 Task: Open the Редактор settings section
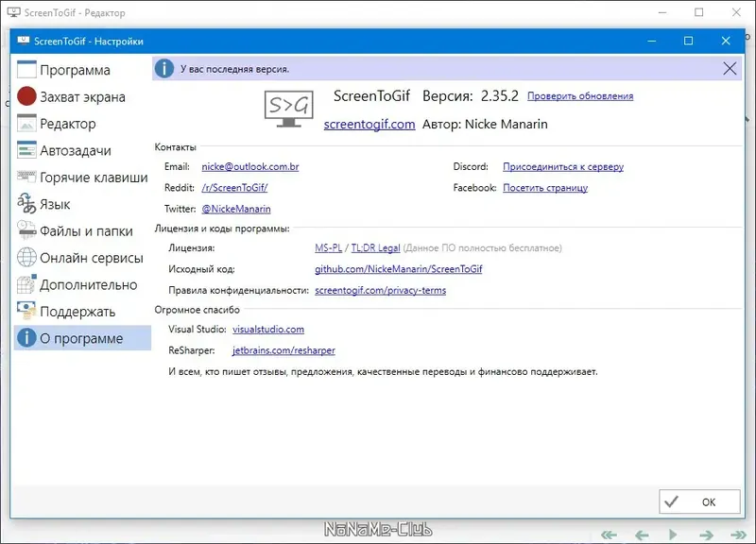point(82,124)
